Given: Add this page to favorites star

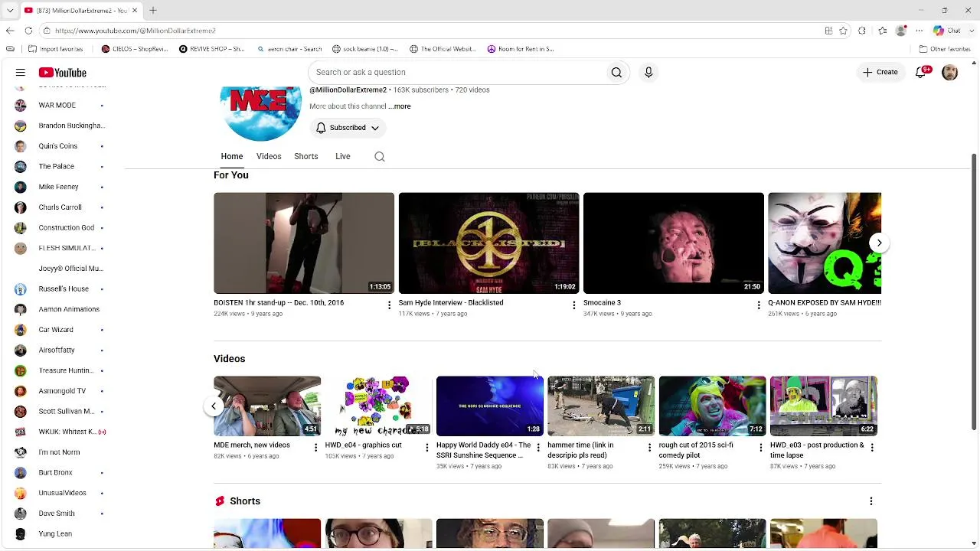Looking at the screenshot, I should point(843,31).
